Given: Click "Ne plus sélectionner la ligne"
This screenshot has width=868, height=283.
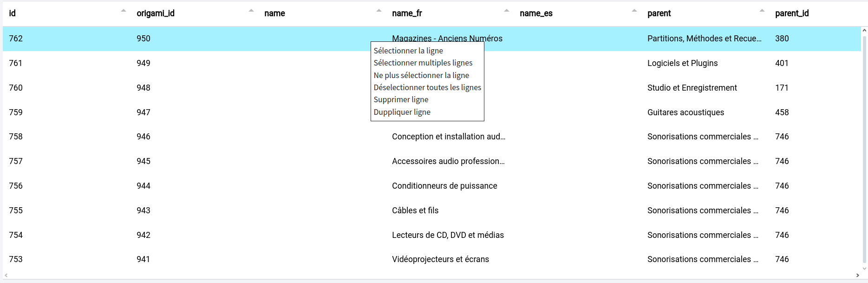Looking at the screenshot, I should pos(421,75).
